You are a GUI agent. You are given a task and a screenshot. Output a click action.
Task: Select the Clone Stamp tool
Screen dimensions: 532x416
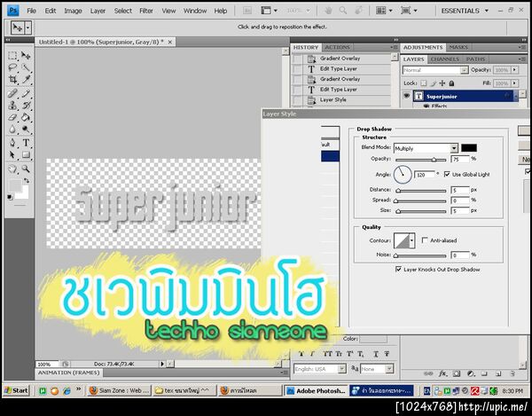[x=12, y=106]
